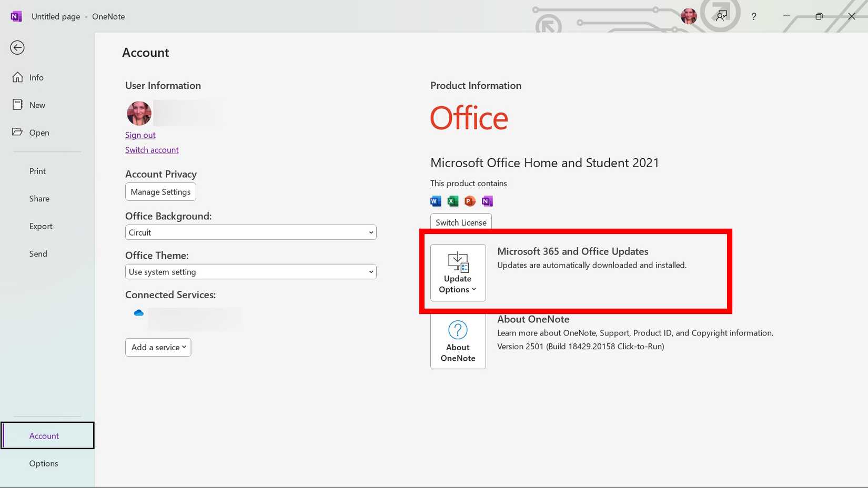Click the PowerPoint app icon
This screenshot has width=868, height=488.
(x=470, y=201)
